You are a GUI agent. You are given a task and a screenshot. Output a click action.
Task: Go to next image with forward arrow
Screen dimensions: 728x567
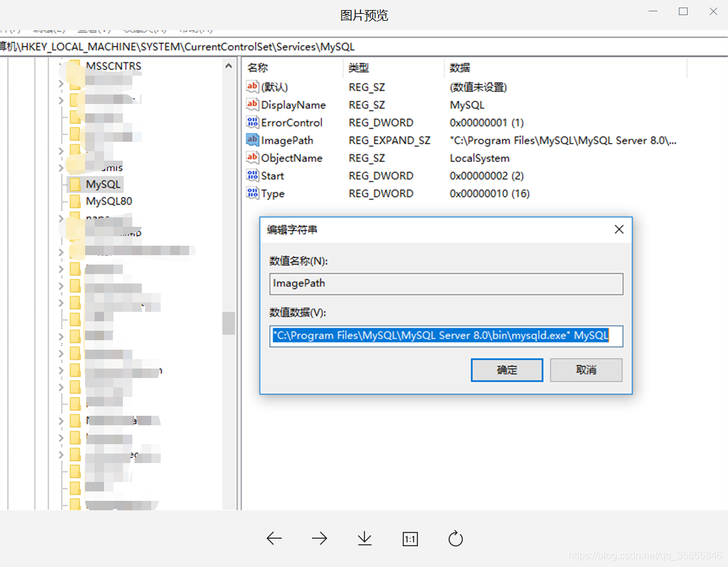(x=319, y=539)
